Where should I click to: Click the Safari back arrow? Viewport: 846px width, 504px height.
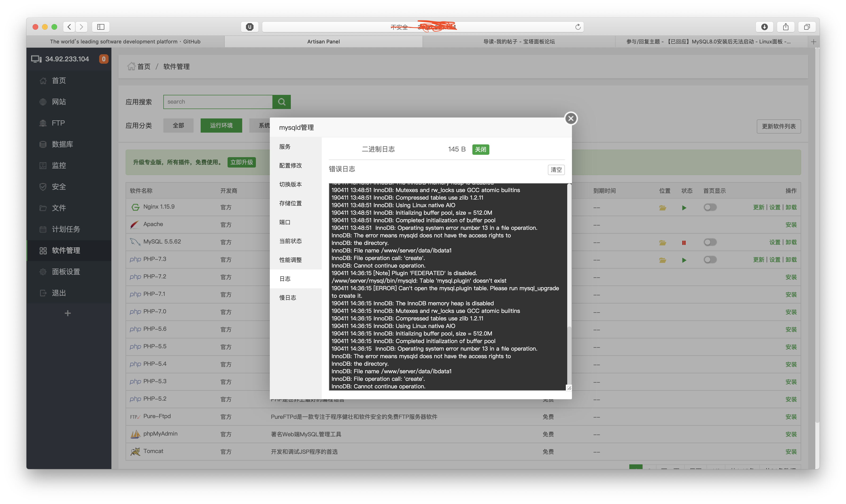tap(69, 27)
